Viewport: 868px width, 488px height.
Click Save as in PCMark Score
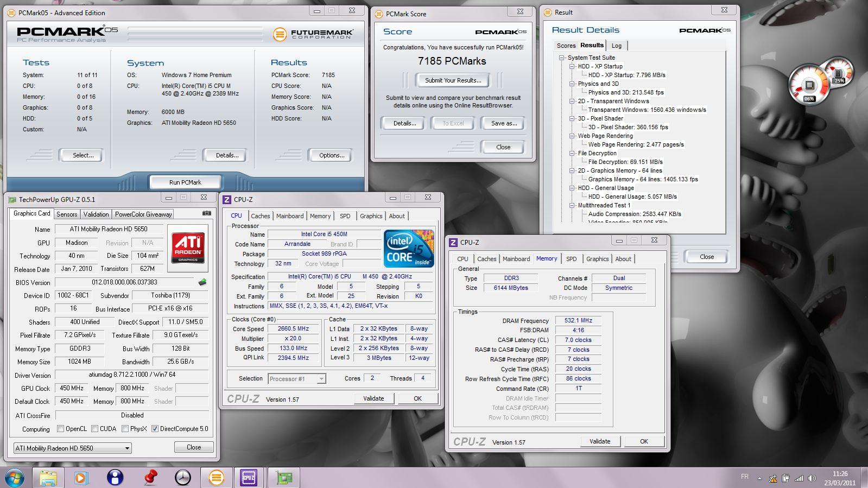504,123
